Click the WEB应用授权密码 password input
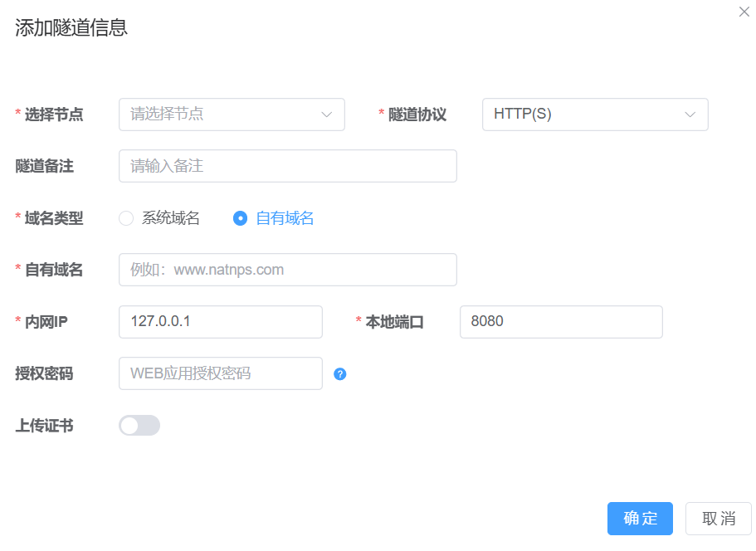This screenshot has height=551, width=756. (x=220, y=373)
